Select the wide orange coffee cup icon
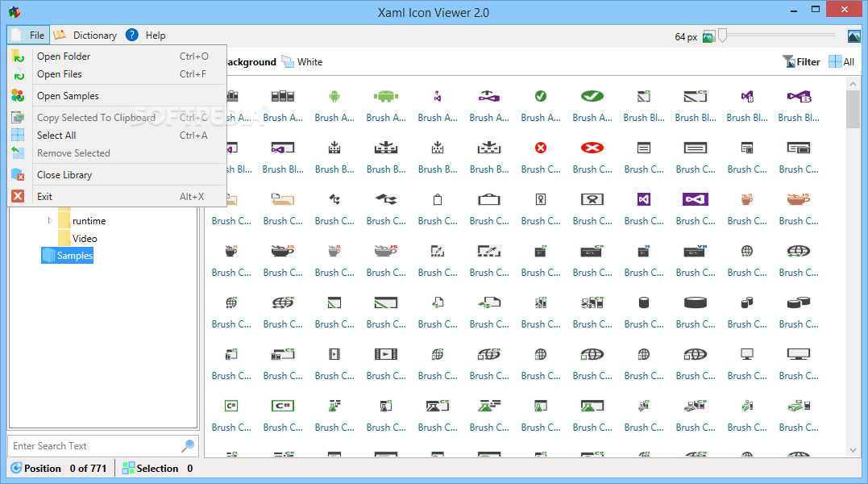868x484 pixels. [798, 199]
